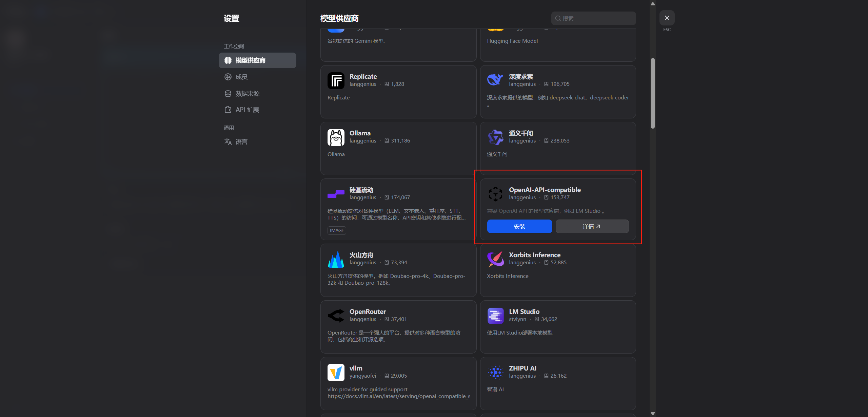Click the search box 搜索
The image size is (868, 417).
[x=593, y=18]
